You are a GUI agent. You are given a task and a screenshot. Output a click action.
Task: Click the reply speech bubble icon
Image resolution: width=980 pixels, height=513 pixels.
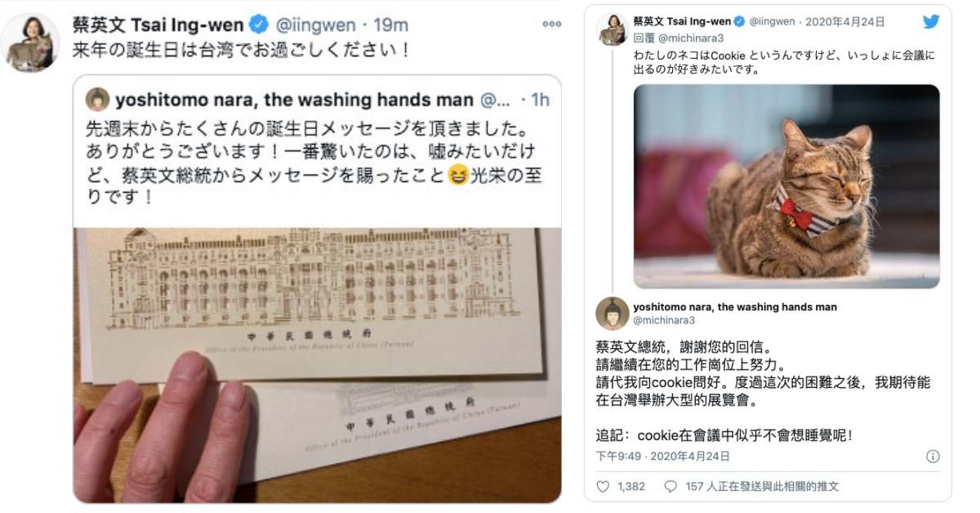tap(670, 486)
